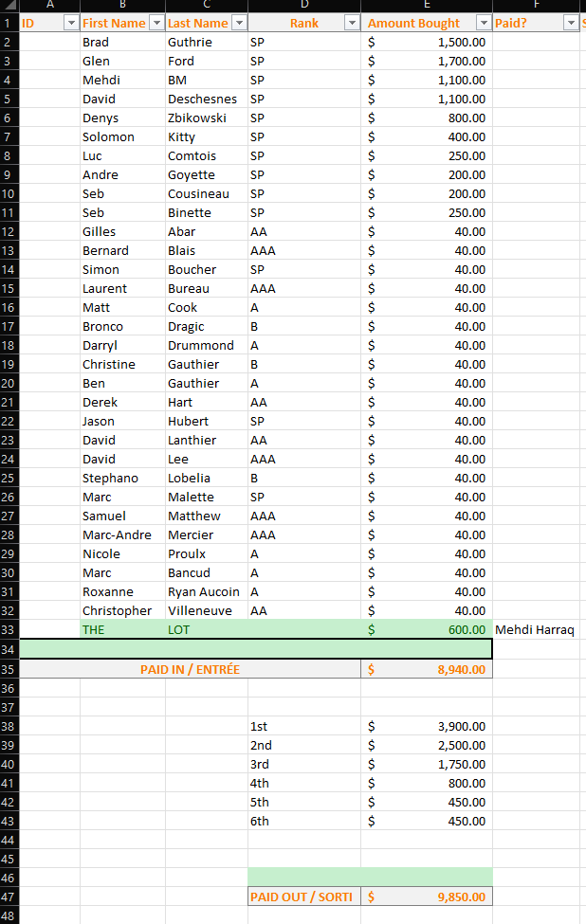Click the empty green cell above PAID OUT
This screenshot has height=924, width=586.
pos(370,877)
